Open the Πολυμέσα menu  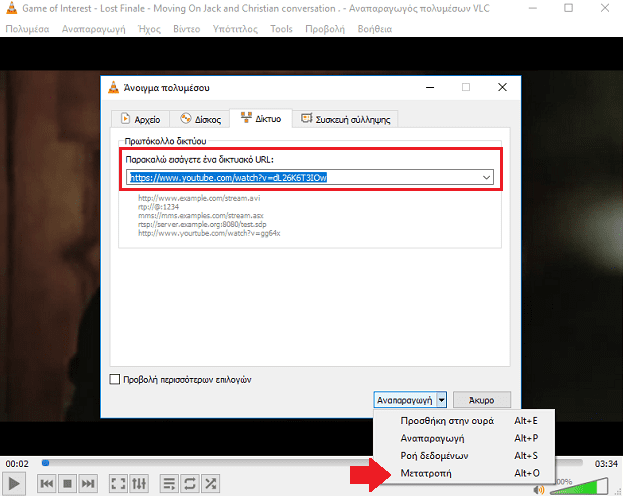coord(27,29)
